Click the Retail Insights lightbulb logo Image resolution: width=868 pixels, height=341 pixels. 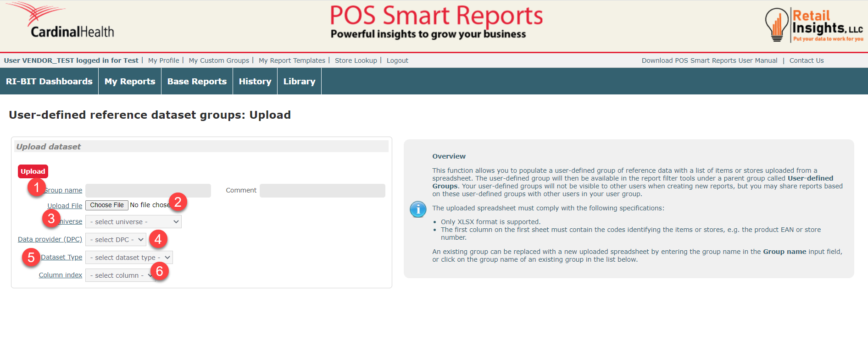click(813, 26)
